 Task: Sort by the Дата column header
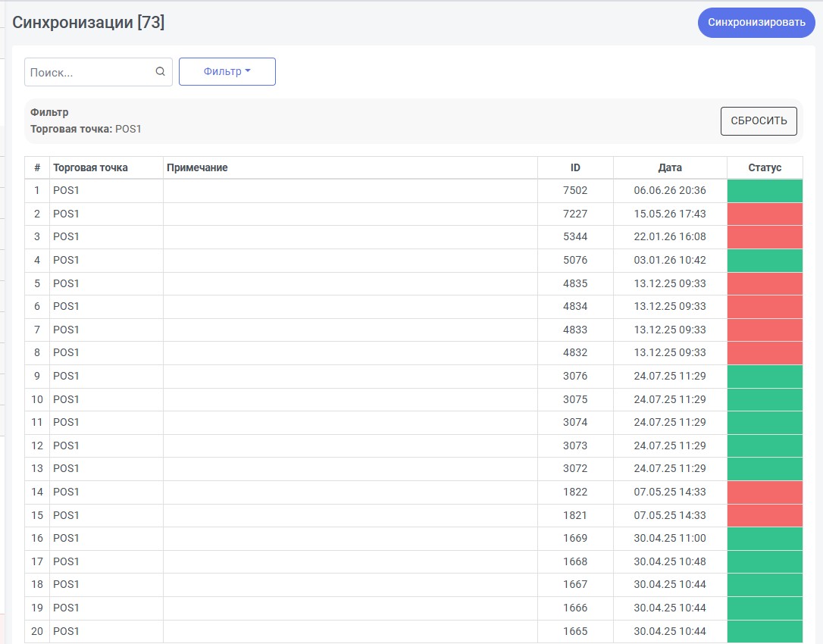pos(670,167)
